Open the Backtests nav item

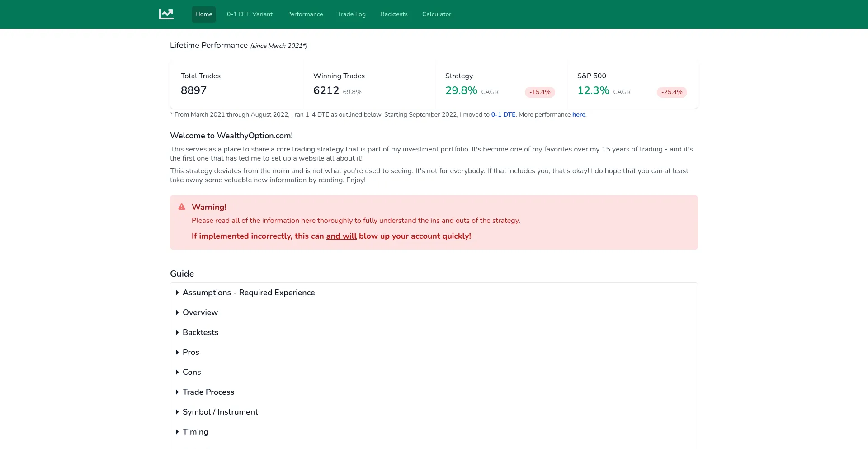click(394, 14)
